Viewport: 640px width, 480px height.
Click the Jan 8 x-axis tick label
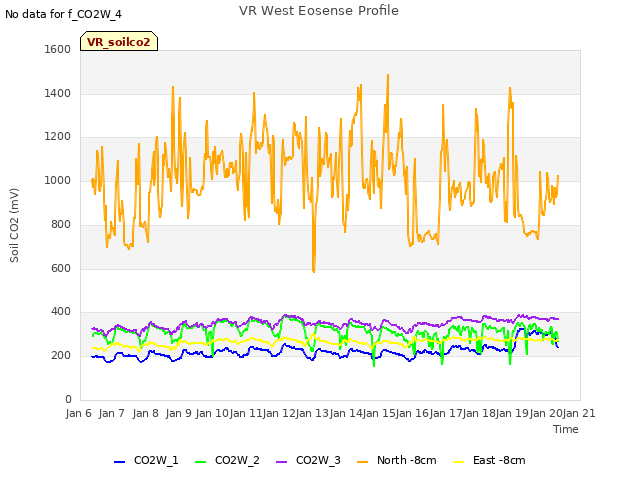(x=145, y=413)
